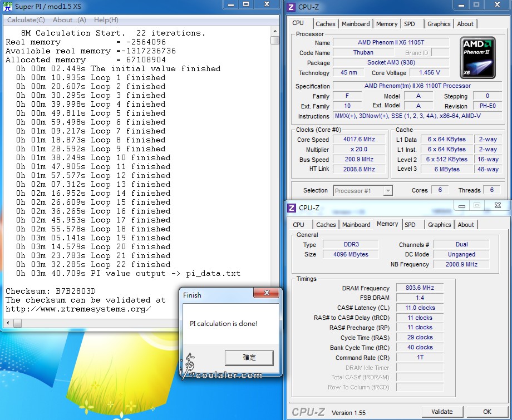Open the Calculate(C) menu in Super PI
This screenshot has height=420, width=512.
pyautogui.click(x=26, y=20)
